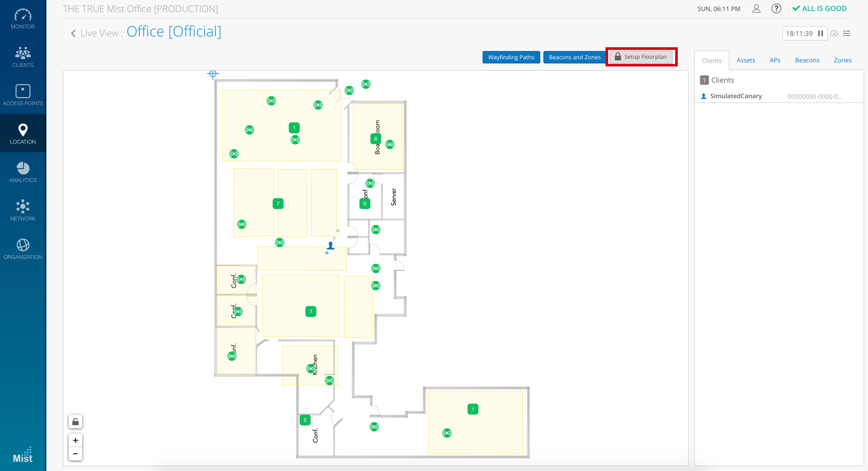Switch to the Assets tab
Viewport: 868px width, 471px height.
tap(745, 60)
